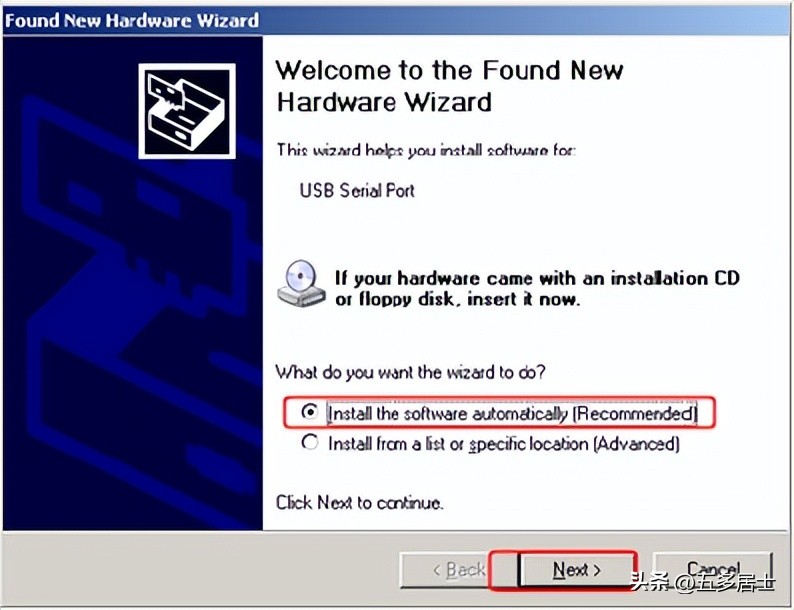
Task: Select the Advanced specific location radio circle
Action: [x=309, y=442]
